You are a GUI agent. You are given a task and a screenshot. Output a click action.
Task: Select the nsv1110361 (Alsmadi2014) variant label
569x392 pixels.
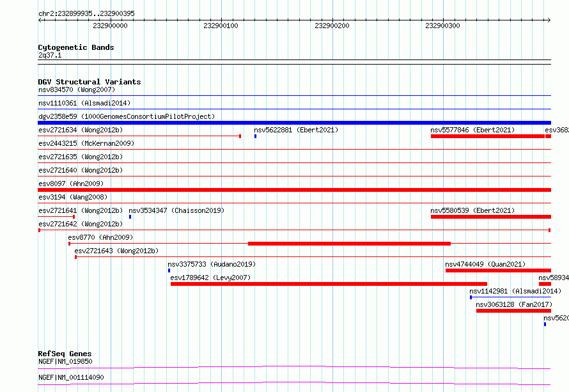[84, 103]
